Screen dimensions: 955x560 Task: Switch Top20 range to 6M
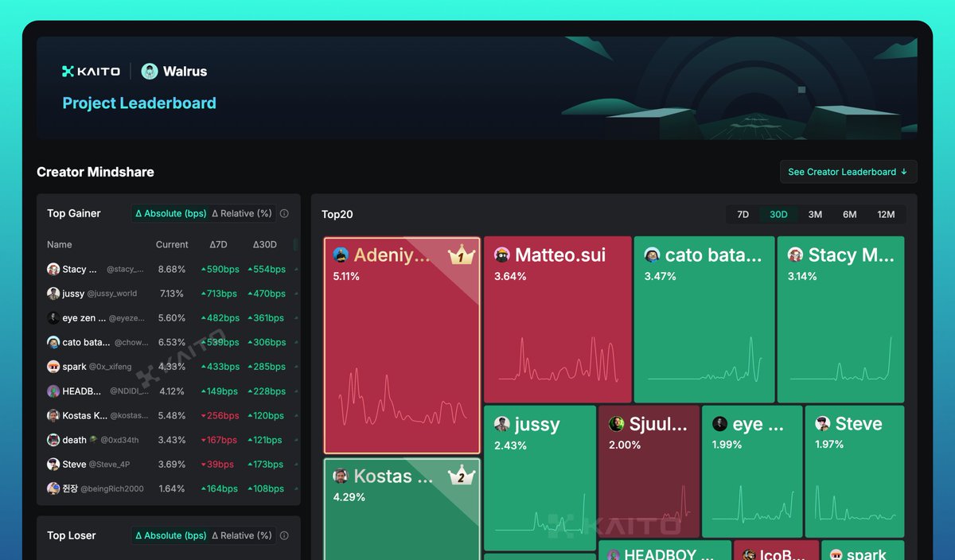coord(850,215)
